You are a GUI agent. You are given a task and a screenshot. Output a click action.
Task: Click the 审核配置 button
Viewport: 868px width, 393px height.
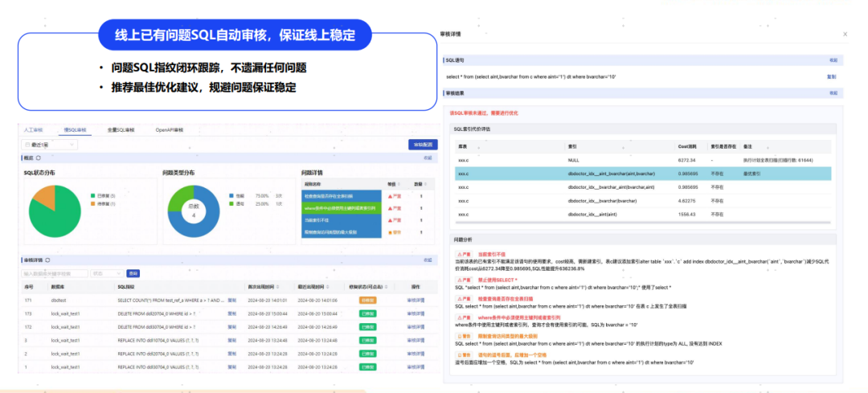pos(423,145)
